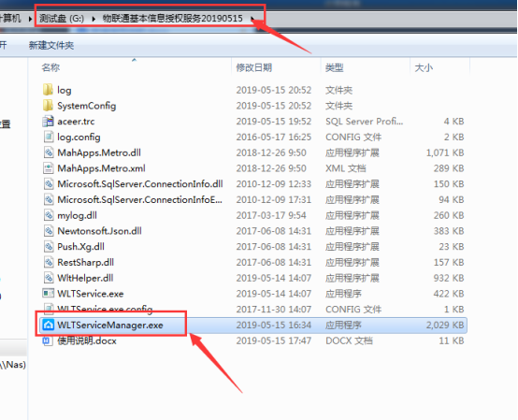The height and width of the screenshot is (420, 518).
Task: Sort files by 名称 column header
Action: (x=50, y=67)
